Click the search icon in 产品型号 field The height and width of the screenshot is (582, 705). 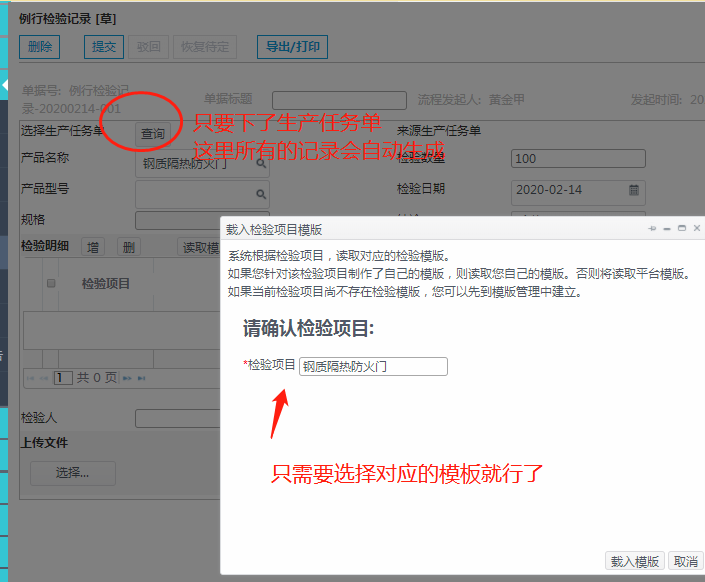pos(261,193)
